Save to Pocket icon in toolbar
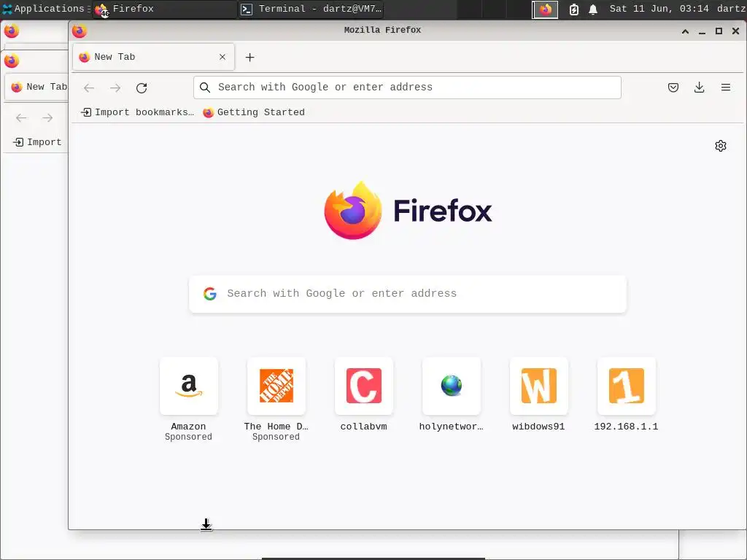The height and width of the screenshot is (560, 747). tap(673, 87)
